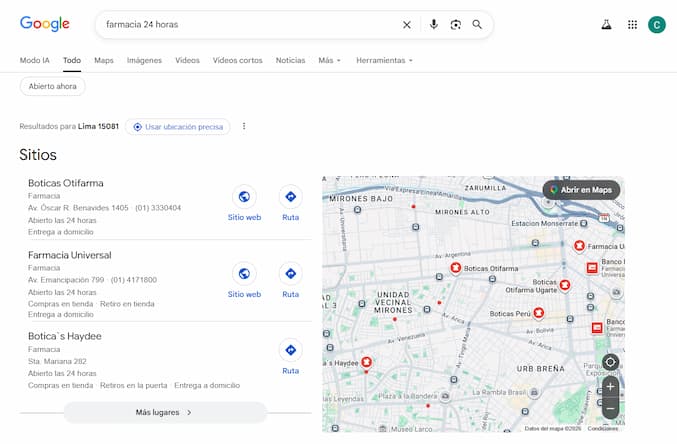Click into the farmacia 24 horas search field
The image size is (677, 444).
pyautogui.click(x=250, y=25)
